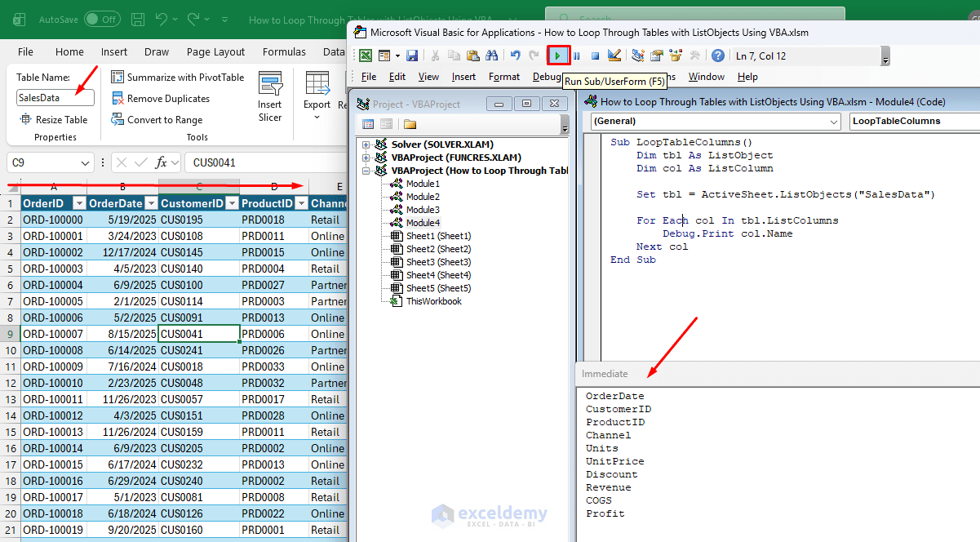
Task: Open Project Explorer icon in VBA toolbar
Action: (x=638, y=56)
